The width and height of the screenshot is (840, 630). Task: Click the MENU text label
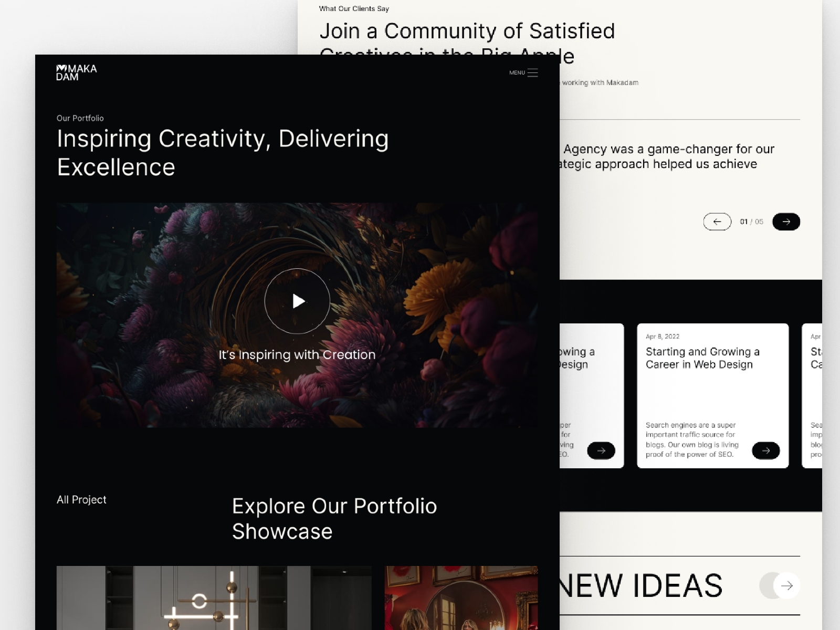click(517, 73)
